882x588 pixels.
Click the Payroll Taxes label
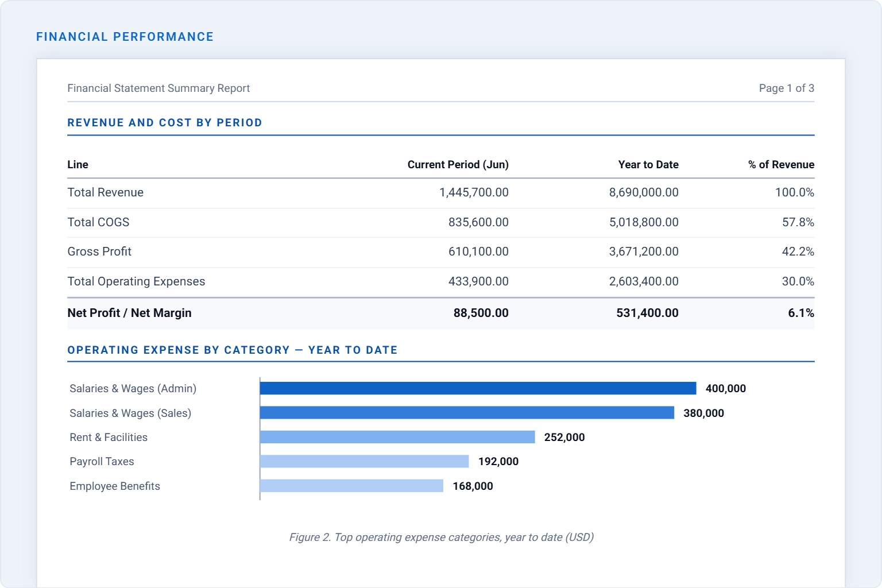click(x=102, y=462)
